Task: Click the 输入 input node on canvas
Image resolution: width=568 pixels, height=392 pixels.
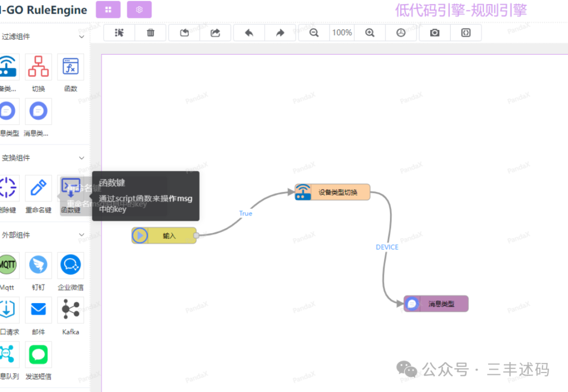Action: point(164,235)
